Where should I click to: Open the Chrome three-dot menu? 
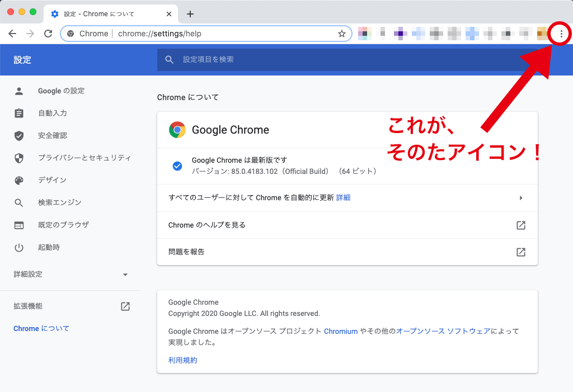click(x=561, y=34)
